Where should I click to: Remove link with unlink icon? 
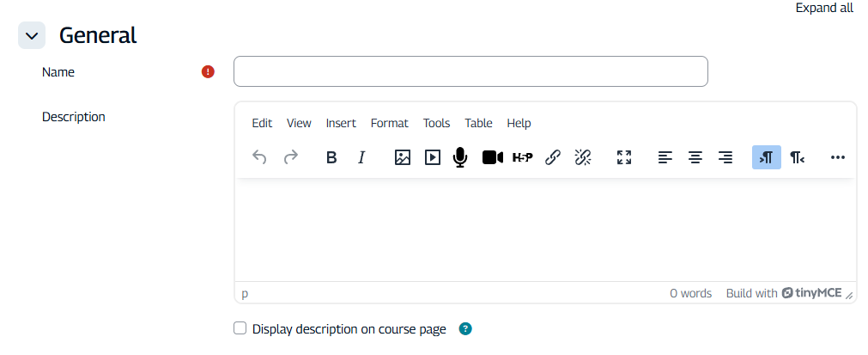pyautogui.click(x=583, y=157)
